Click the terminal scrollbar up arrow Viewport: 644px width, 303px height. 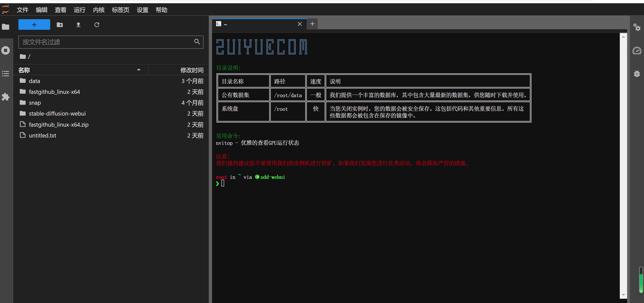coord(623,37)
